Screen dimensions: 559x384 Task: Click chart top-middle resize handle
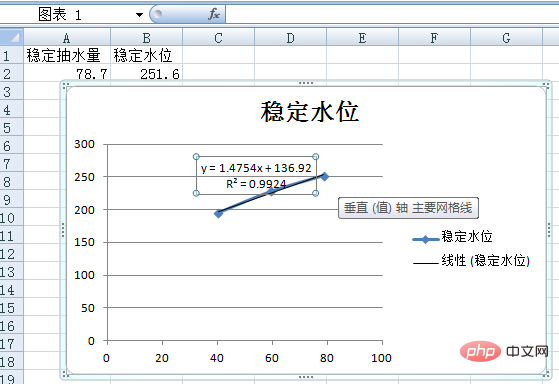point(306,83)
